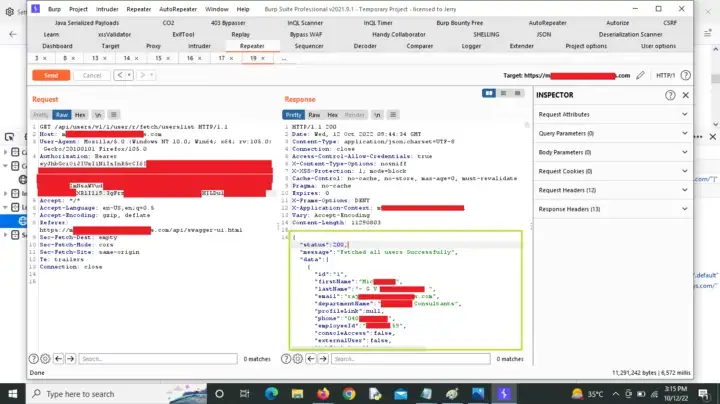Open Repeater help question icon
720x404 pixels.
coord(685,75)
